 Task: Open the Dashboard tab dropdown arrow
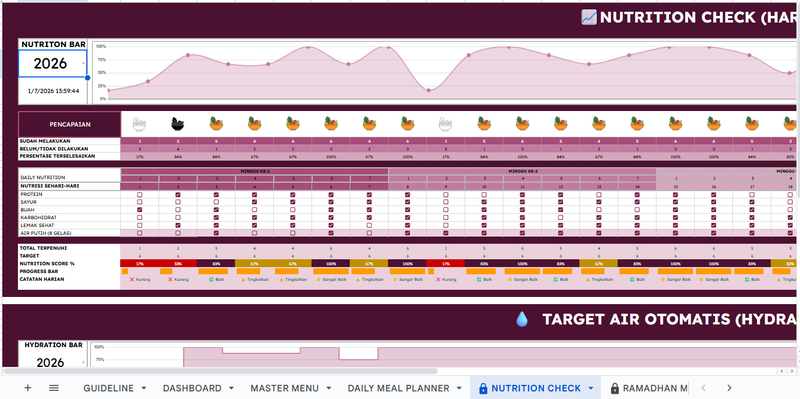(232, 388)
